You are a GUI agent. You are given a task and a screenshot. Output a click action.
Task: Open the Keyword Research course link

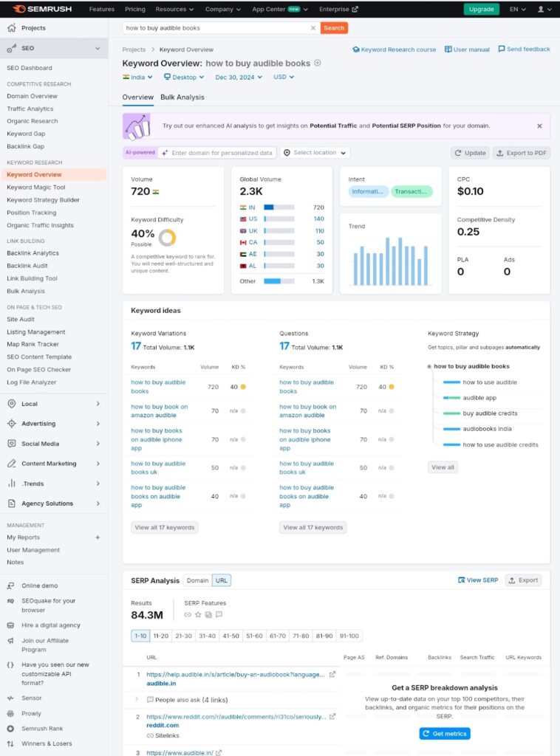click(x=394, y=49)
